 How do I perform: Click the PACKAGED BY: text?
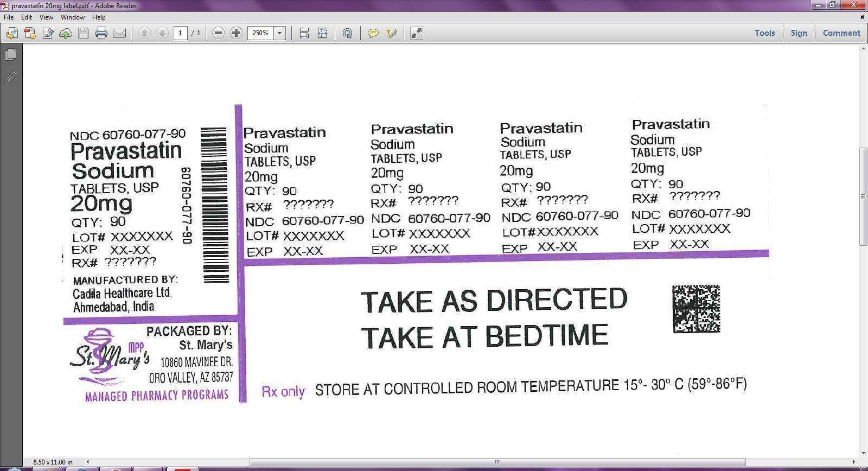pyautogui.click(x=189, y=331)
